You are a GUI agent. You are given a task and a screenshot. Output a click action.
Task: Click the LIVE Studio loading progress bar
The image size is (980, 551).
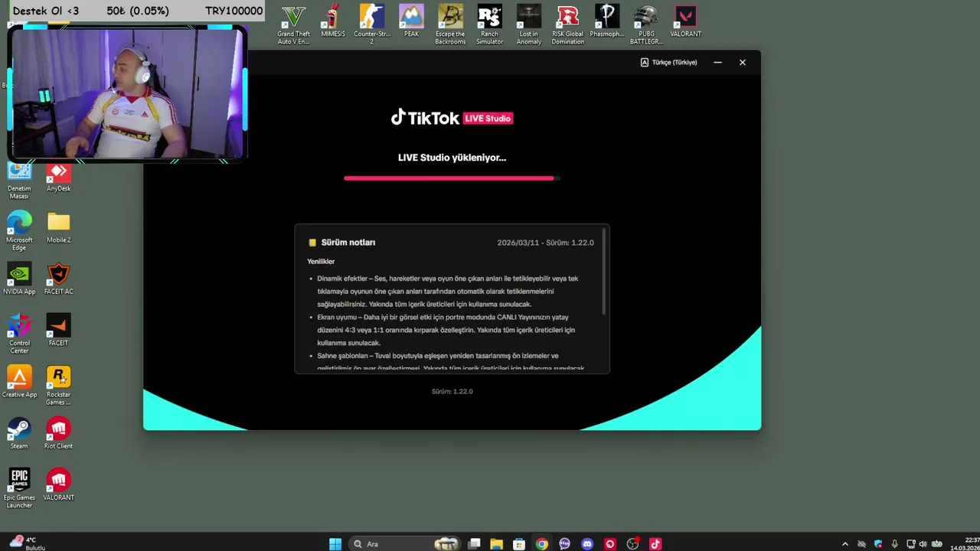[452, 178]
